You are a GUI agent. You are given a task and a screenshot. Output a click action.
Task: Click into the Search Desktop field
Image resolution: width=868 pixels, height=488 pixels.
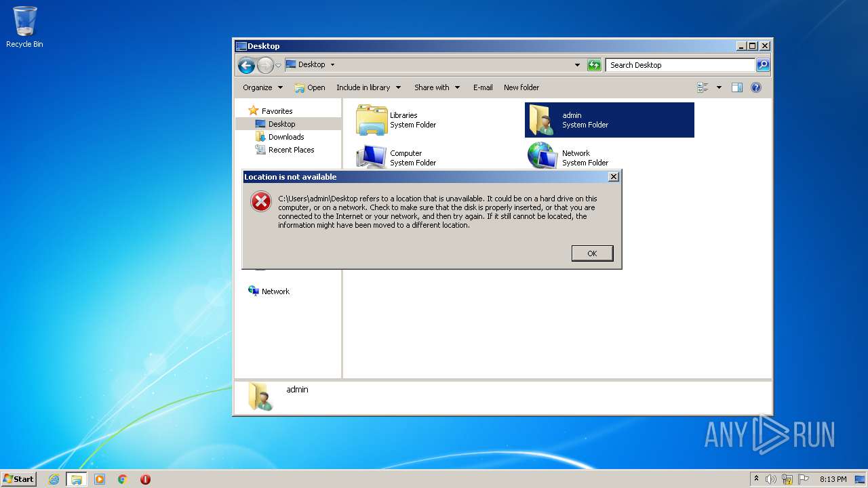tap(680, 65)
